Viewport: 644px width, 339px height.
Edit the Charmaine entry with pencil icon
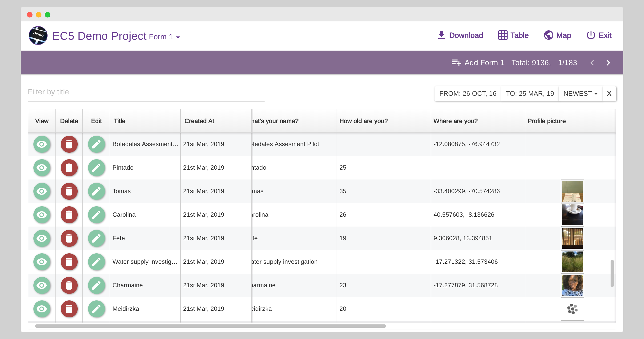click(96, 285)
